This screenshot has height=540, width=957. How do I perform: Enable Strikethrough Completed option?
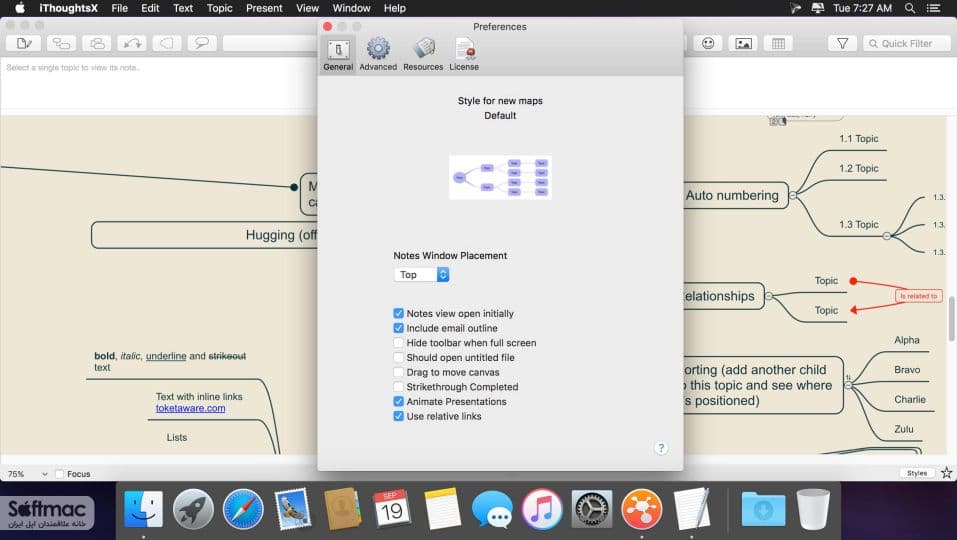point(399,386)
